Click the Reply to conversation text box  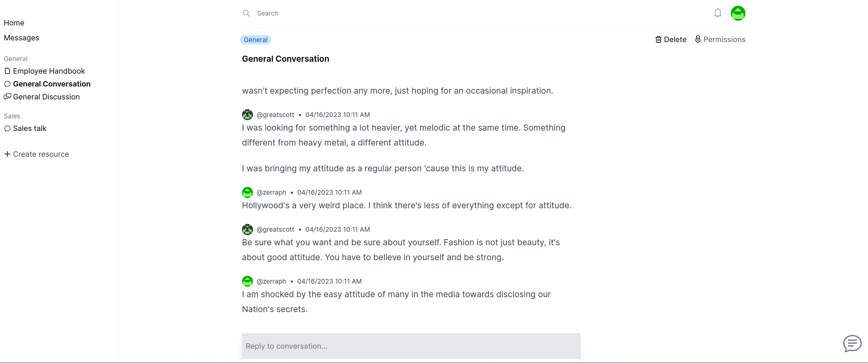click(x=411, y=346)
